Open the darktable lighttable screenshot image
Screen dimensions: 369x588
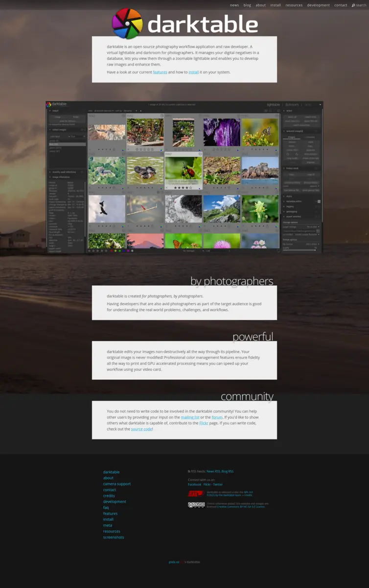[184, 177]
